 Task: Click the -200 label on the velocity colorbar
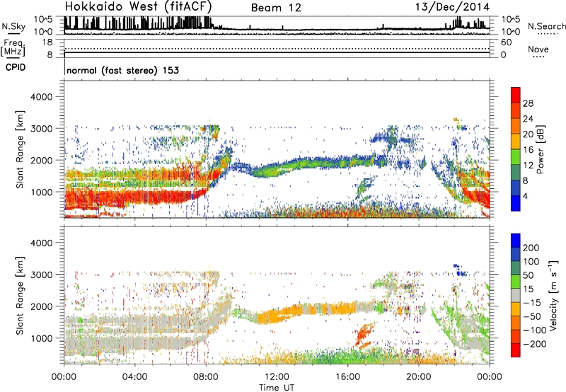[x=534, y=344]
